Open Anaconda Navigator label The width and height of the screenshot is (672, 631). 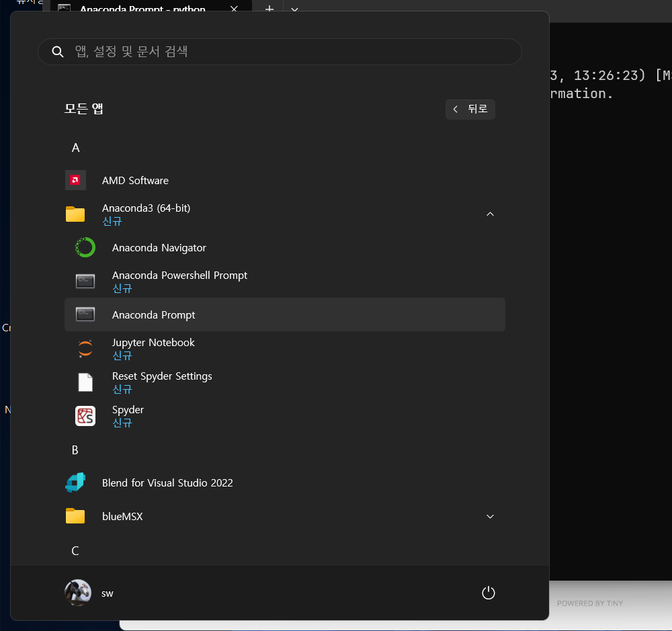pos(159,248)
